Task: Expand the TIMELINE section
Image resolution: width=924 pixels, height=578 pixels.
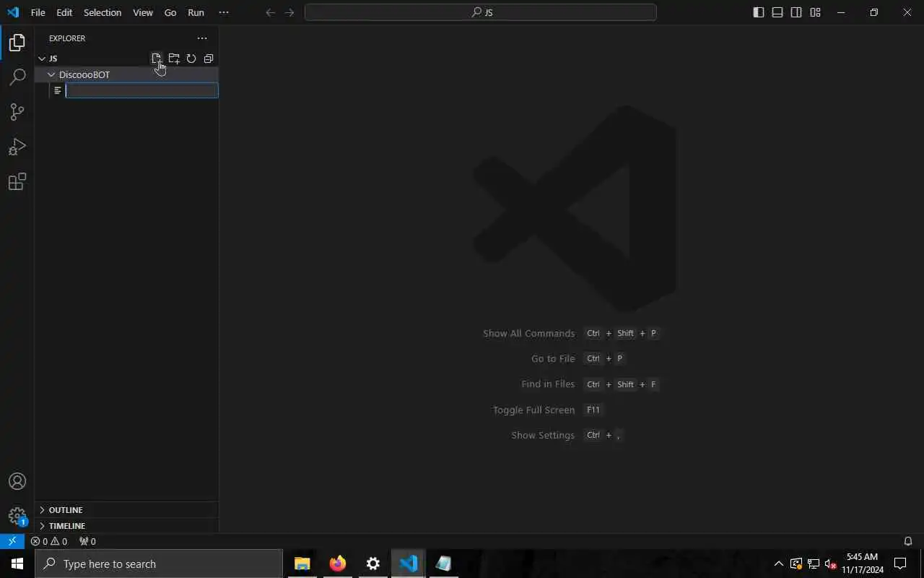Action: click(x=126, y=526)
